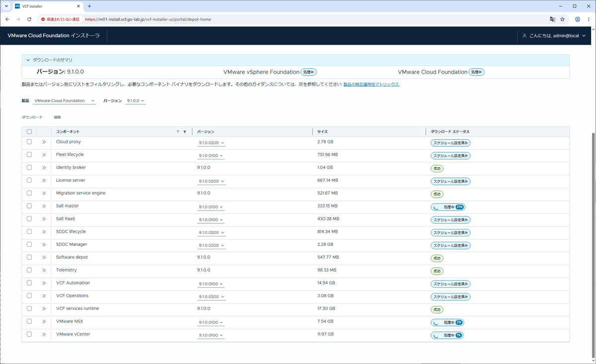Open a new browser tab
Image resolution: width=596 pixels, height=364 pixels.
pyautogui.click(x=89, y=6)
